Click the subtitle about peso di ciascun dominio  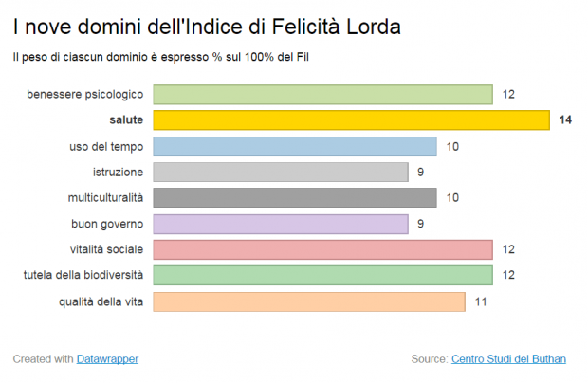[161, 57]
